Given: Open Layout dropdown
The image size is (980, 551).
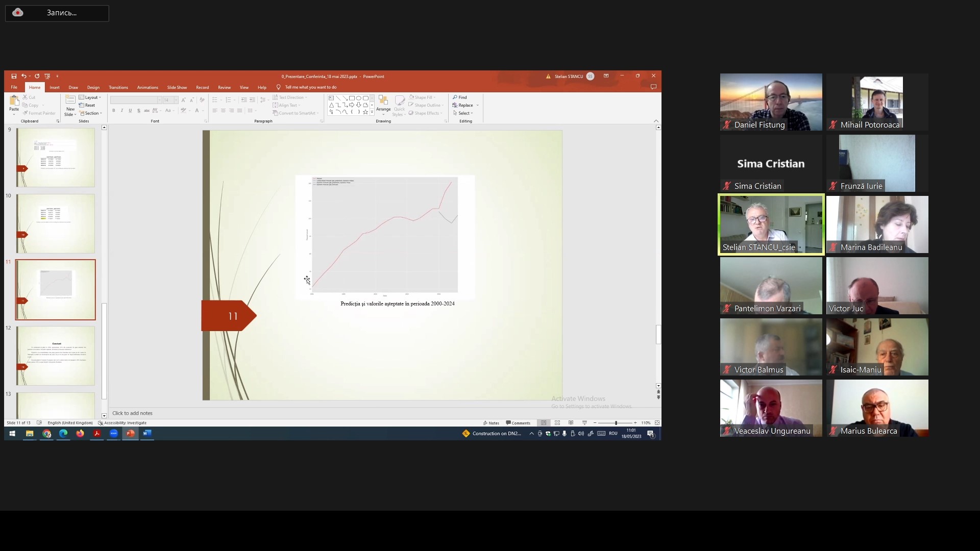Looking at the screenshot, I should click(x=90, y=97).
